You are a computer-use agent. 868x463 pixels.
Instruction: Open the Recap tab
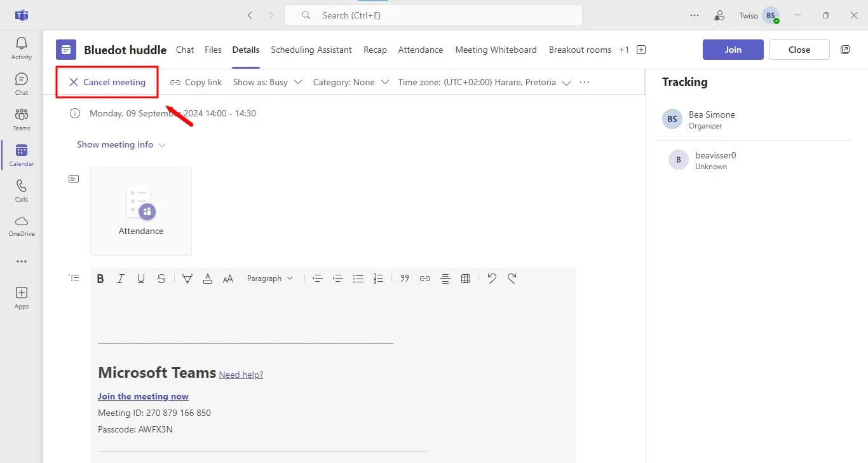click(x=375, y=50)
